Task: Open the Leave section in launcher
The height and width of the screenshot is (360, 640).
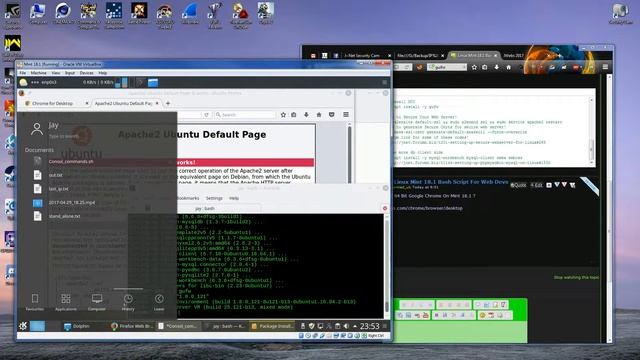Action: [159, 302]
